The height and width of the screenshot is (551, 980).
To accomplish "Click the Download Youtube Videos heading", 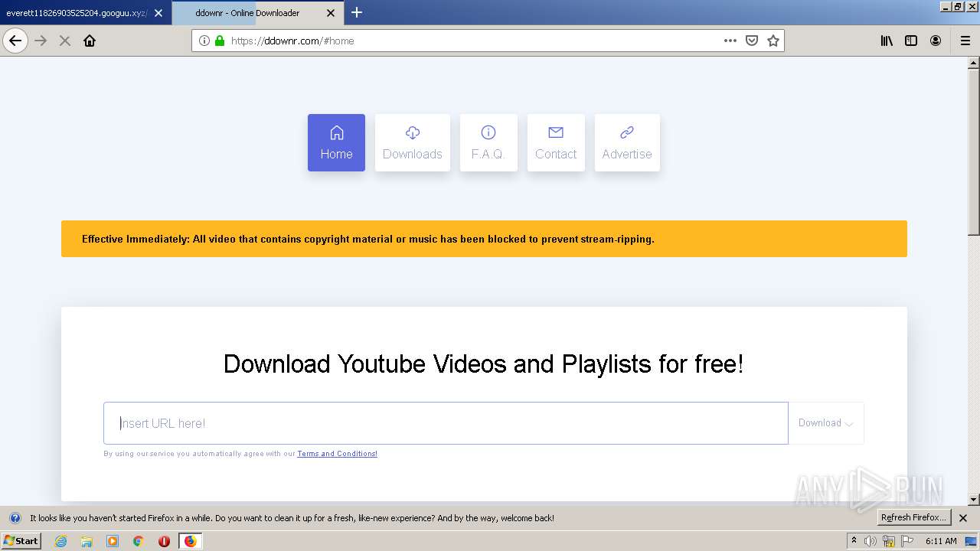I will pos(483,364).
